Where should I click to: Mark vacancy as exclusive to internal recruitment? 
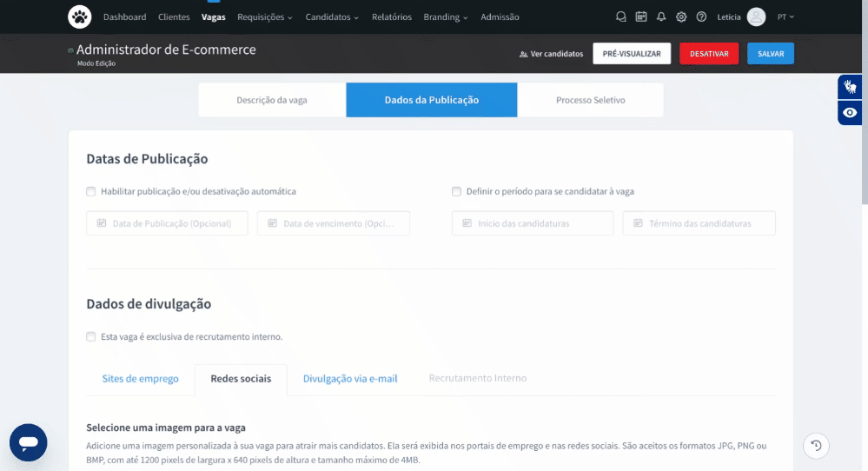point(91,336)
